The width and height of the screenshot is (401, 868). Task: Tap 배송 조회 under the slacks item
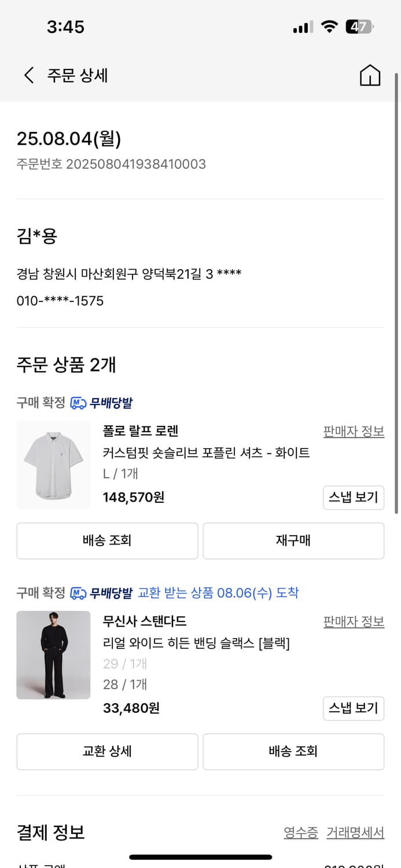(x=293, y=751)
